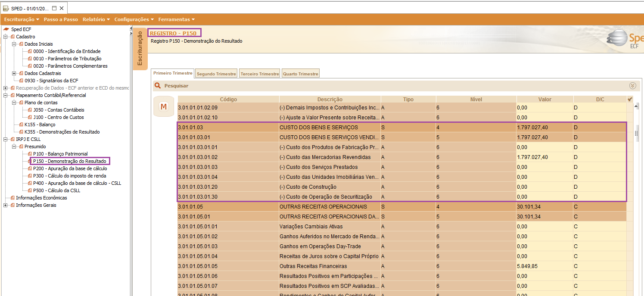Screen dimensions: 644x296
Task: Click the M button beside the table
Action: pos(164,106)
